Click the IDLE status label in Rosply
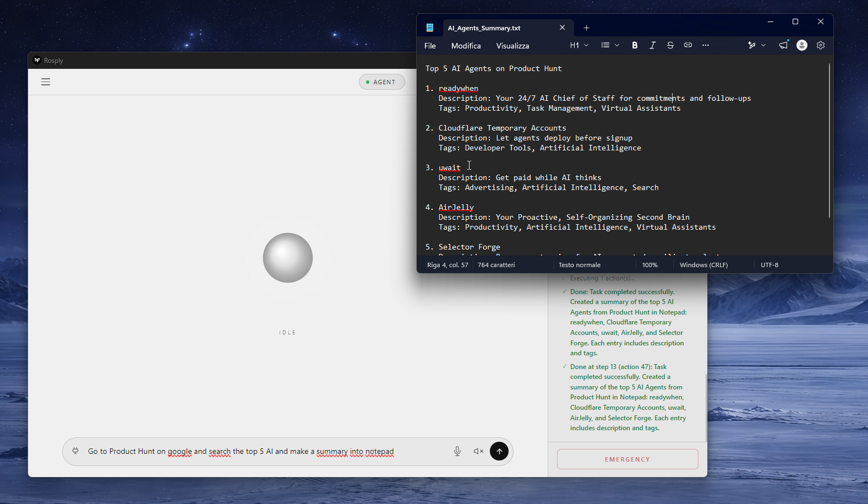Screen dimensions: 868x504 [287, 333]
